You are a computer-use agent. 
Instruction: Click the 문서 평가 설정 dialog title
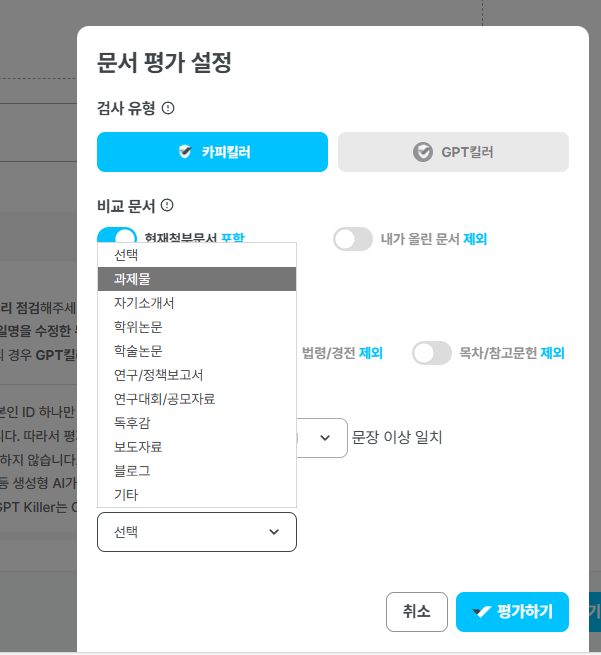click(164, 63)
